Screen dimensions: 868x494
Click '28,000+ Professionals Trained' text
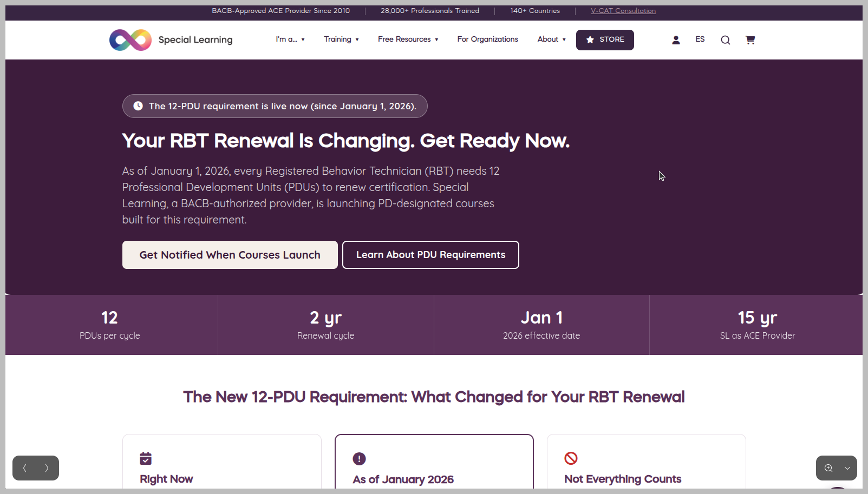click(430, 11)
